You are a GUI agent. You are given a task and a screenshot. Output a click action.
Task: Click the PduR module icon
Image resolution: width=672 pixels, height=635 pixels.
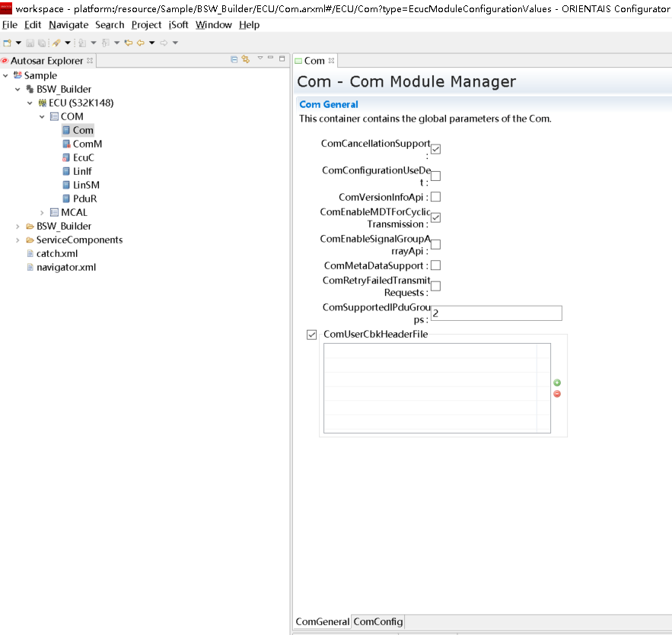66,198
